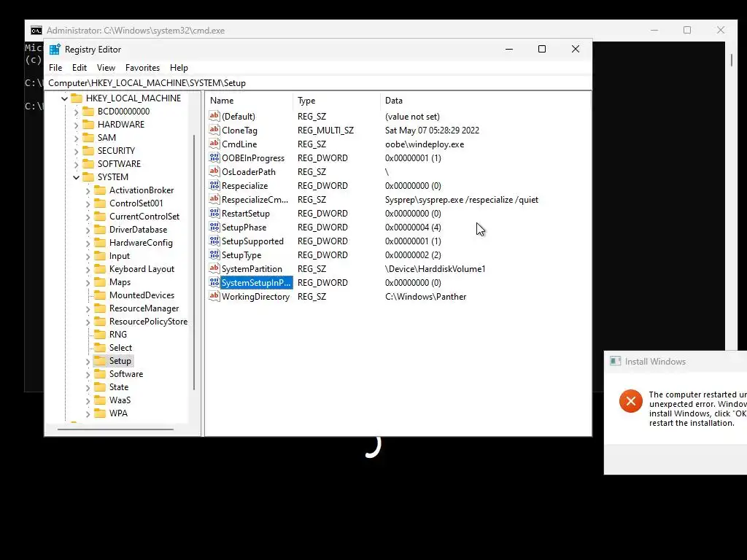Click the oobe\windeploy.exe data cell
The width and height of the screenshot is (747, 560).
[425, 144]
